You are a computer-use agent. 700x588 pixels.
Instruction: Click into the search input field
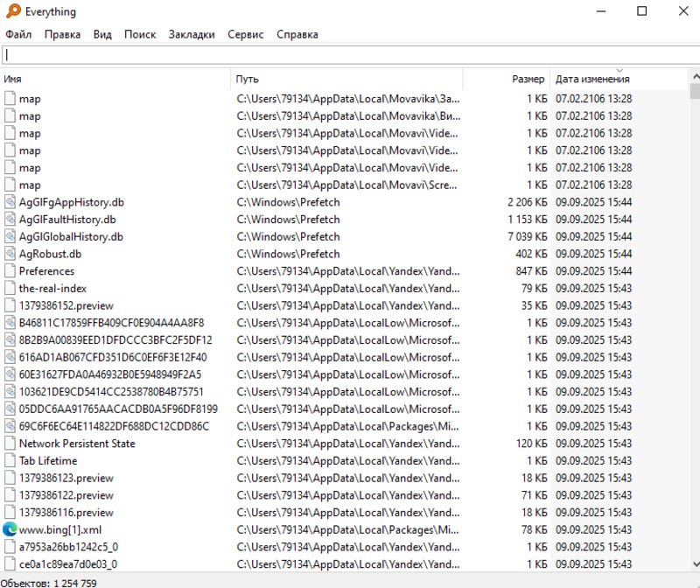(x=350, y=55)
